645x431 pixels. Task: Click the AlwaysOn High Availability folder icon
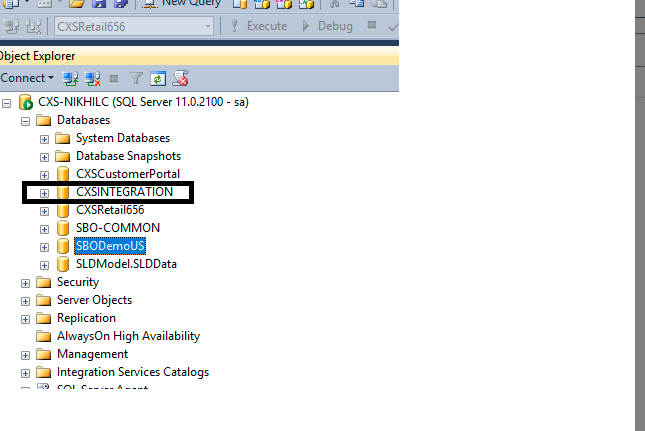point(43,336)
